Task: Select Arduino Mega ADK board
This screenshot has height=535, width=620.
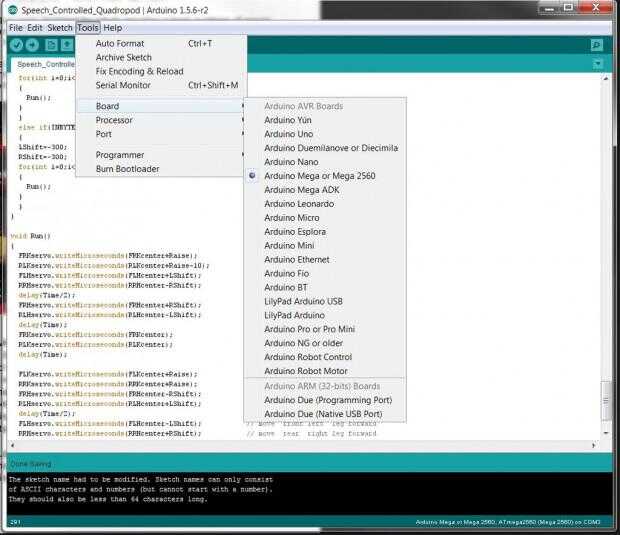Action: pyautogui.click(x=325, y=190)
